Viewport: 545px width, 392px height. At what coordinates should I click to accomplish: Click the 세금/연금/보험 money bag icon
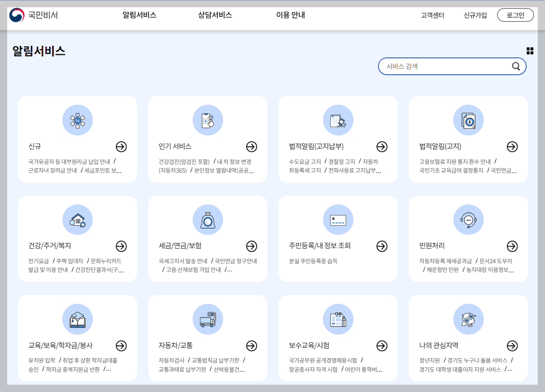click(208, 219)
